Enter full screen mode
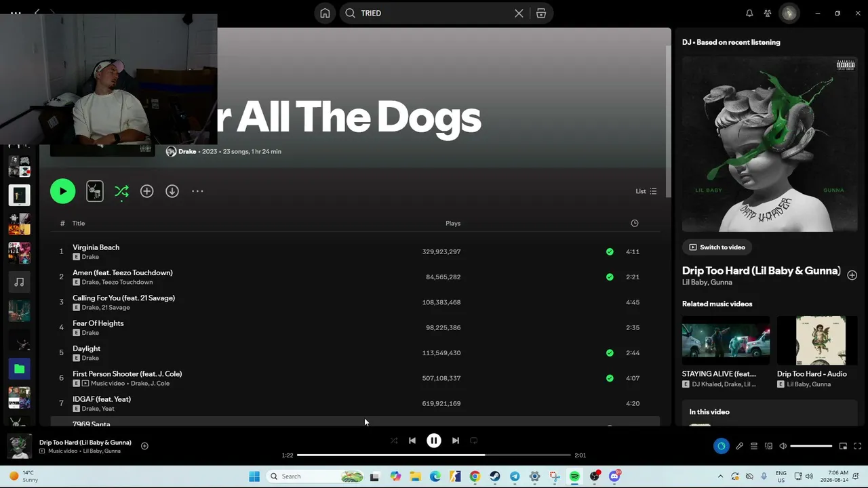Viewport: 868px width, 488px height. [857, 446]
